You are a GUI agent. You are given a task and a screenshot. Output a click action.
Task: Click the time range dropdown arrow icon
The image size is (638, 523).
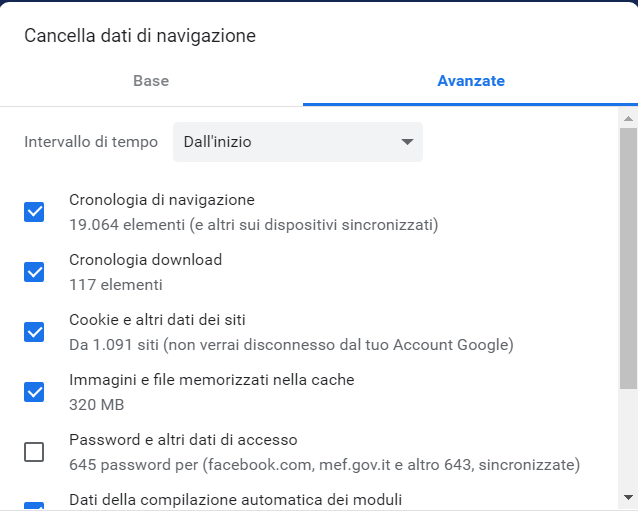click(x=407, y=142)
